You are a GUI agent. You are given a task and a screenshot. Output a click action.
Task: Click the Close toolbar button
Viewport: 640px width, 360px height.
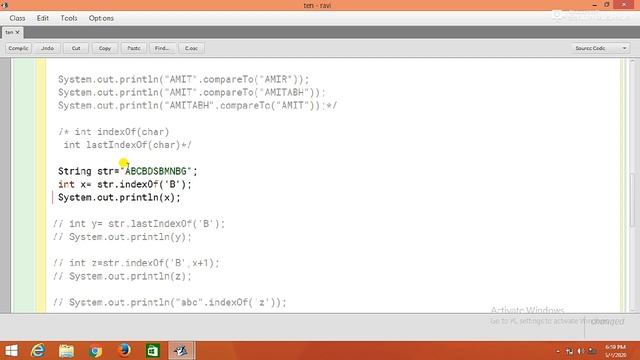pos(191,48)
